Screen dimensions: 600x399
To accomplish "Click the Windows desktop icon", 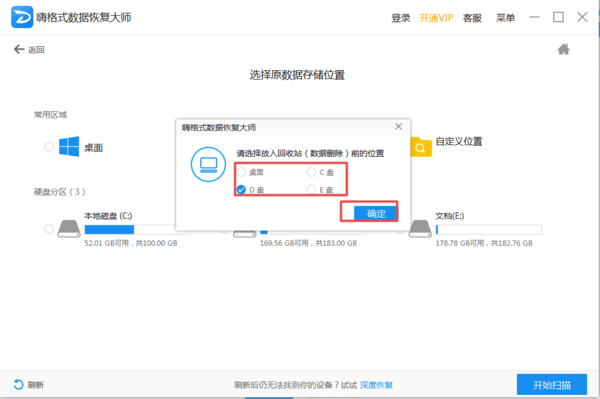I will 69,147.
